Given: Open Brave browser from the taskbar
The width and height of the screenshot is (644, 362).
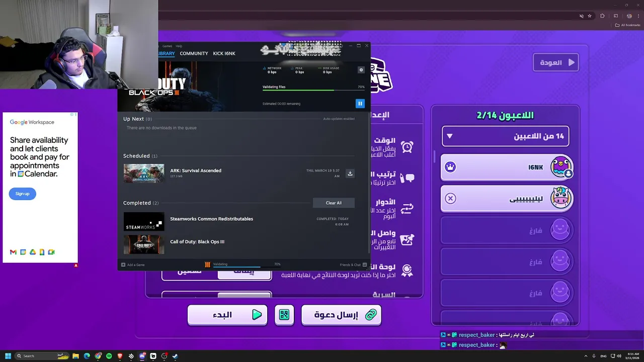Looking at the screenshot, I should 120,356.
